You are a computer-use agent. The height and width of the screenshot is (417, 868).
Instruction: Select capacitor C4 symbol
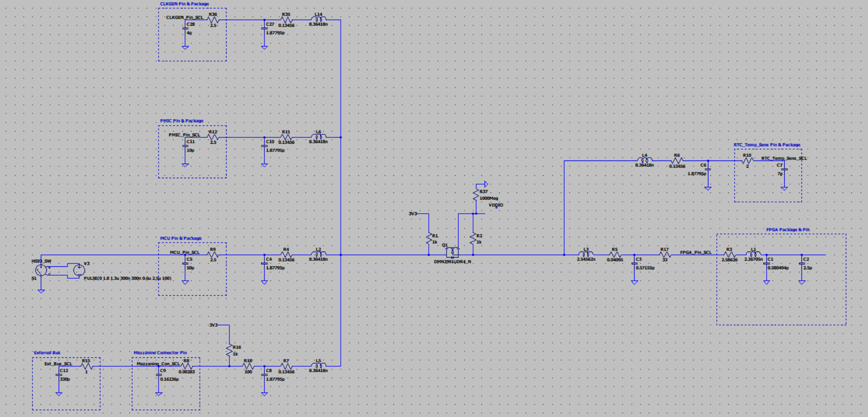[264, 263]
